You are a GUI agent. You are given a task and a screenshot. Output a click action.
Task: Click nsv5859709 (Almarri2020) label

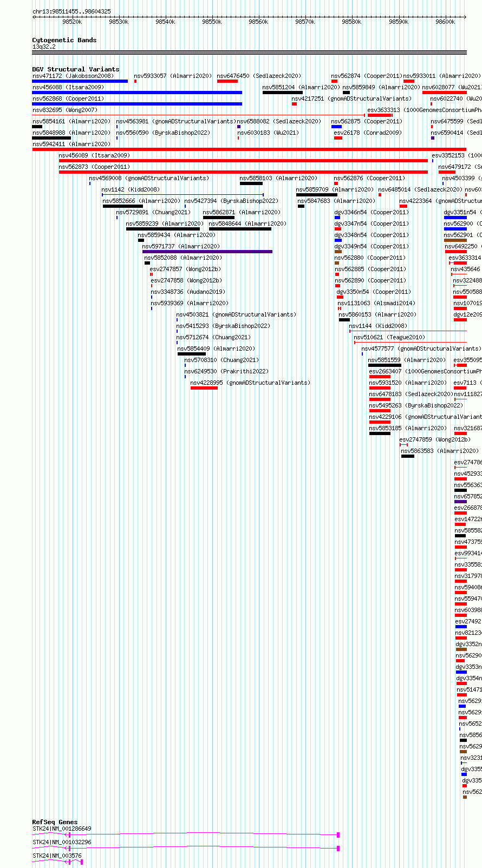click(x=335, y=189)
